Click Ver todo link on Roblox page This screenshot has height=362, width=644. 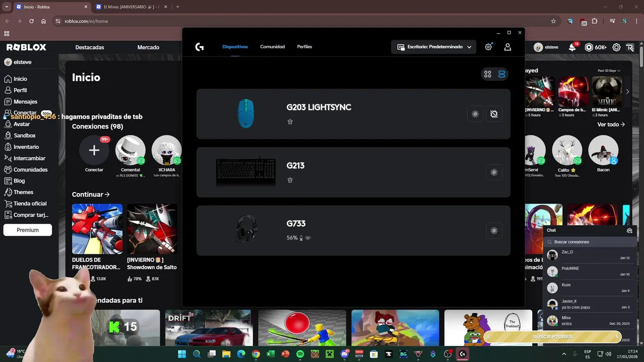click(x=611, y=124)
